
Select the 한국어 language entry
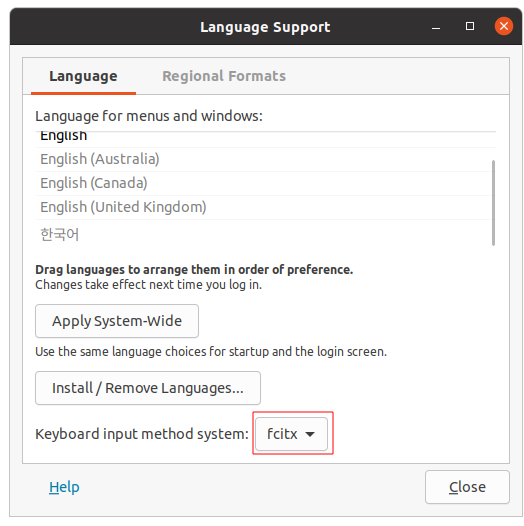pos(265,234)
